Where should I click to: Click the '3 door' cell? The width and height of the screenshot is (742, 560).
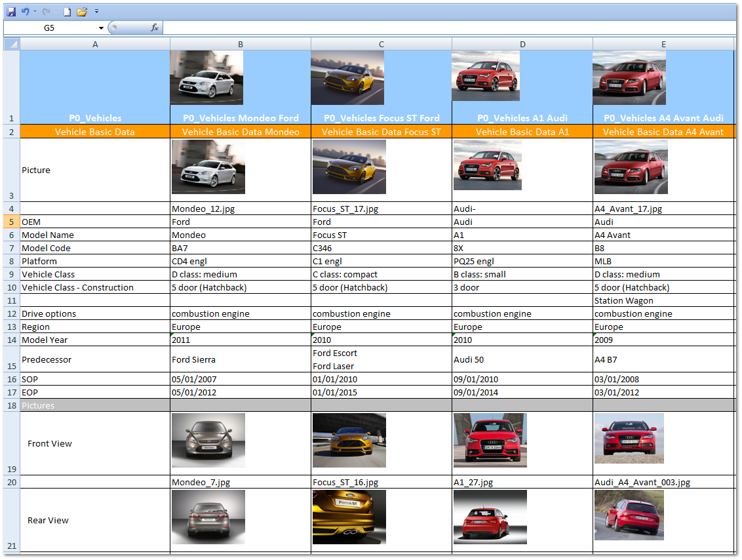tap(522, 287)
